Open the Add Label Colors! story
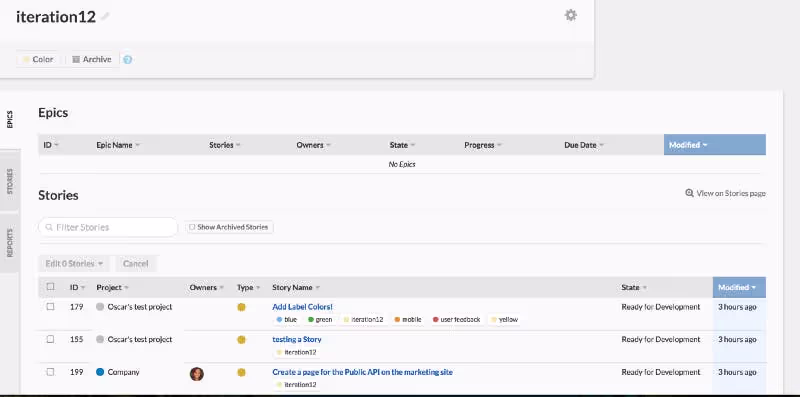Screen dimensions: 800x397 click(302, 307)
